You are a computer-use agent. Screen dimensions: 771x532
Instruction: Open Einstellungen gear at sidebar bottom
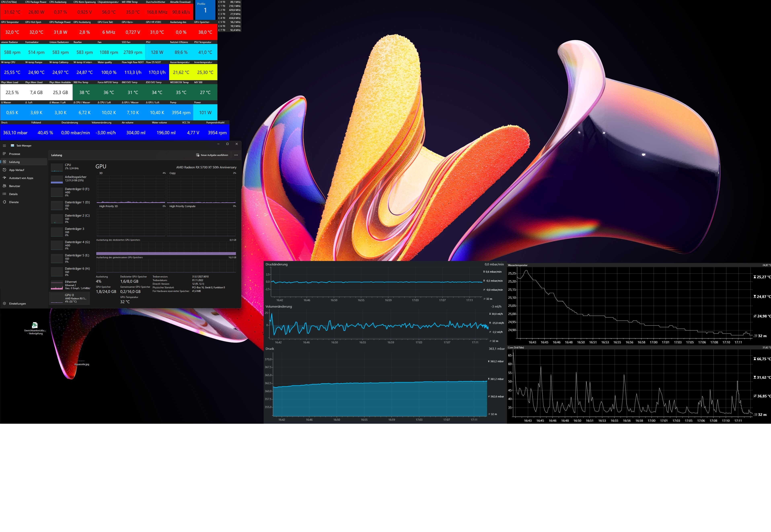pos(4,304)
